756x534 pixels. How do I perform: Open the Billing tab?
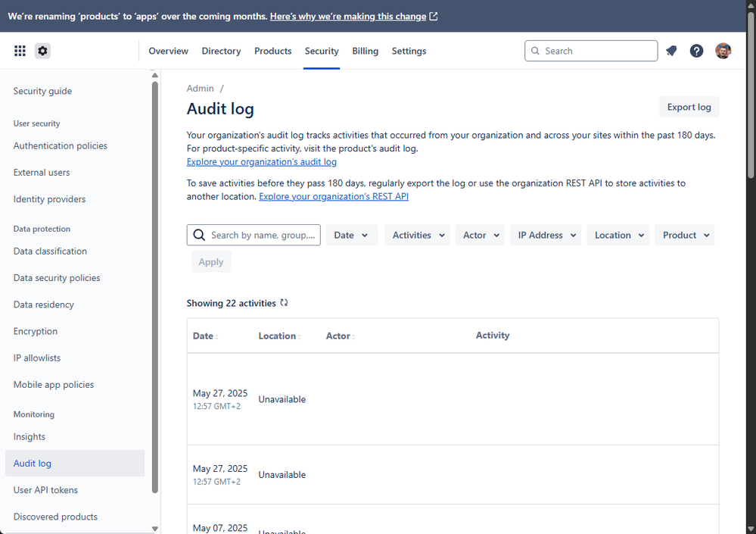365,52
